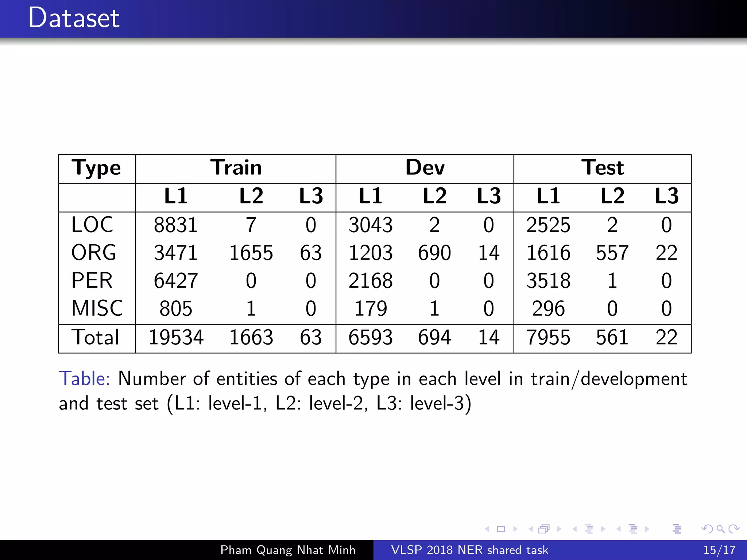Click the total 694 cell
Viewport: 747px width, 560px height.
point(434,337)
